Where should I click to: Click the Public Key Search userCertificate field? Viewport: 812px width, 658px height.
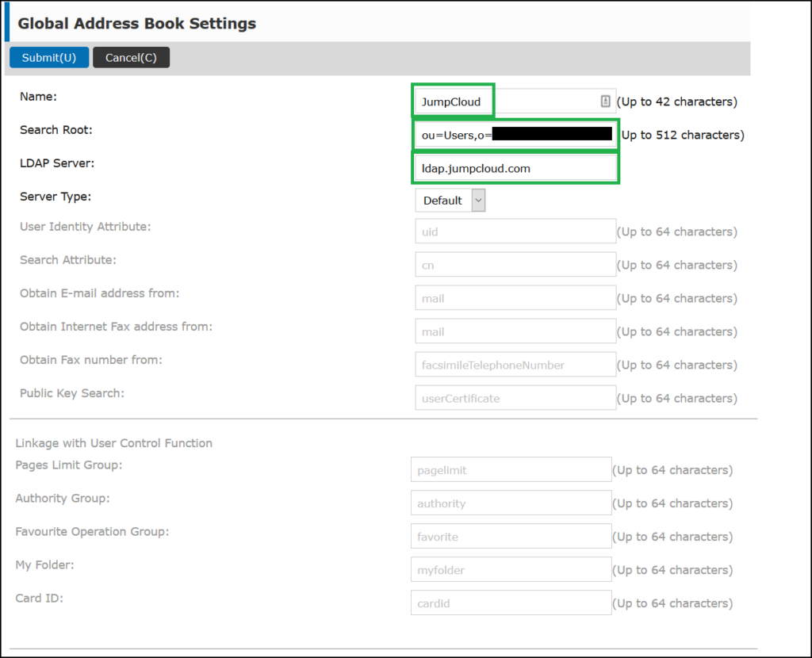click(x=515, y=397)
